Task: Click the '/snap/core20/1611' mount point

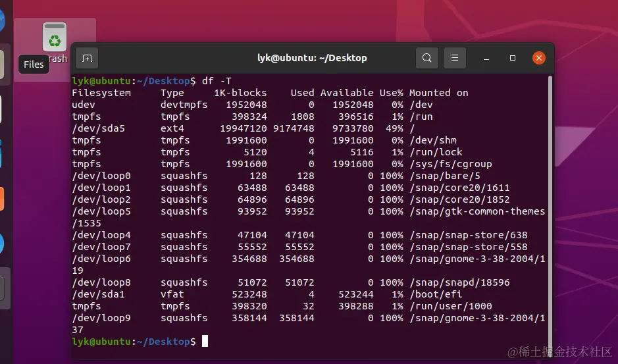Action: [x=459, y=188]
